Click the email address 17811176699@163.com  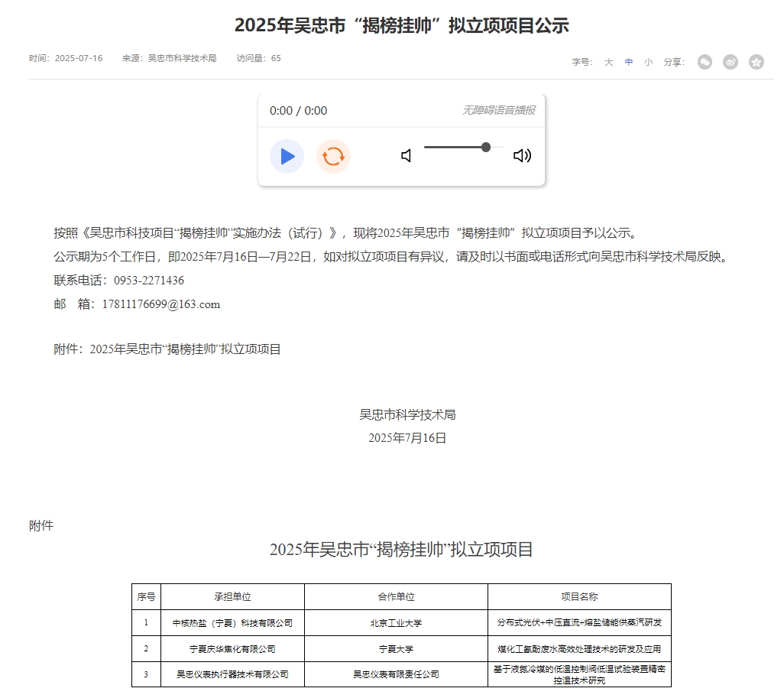coord(160,304)
